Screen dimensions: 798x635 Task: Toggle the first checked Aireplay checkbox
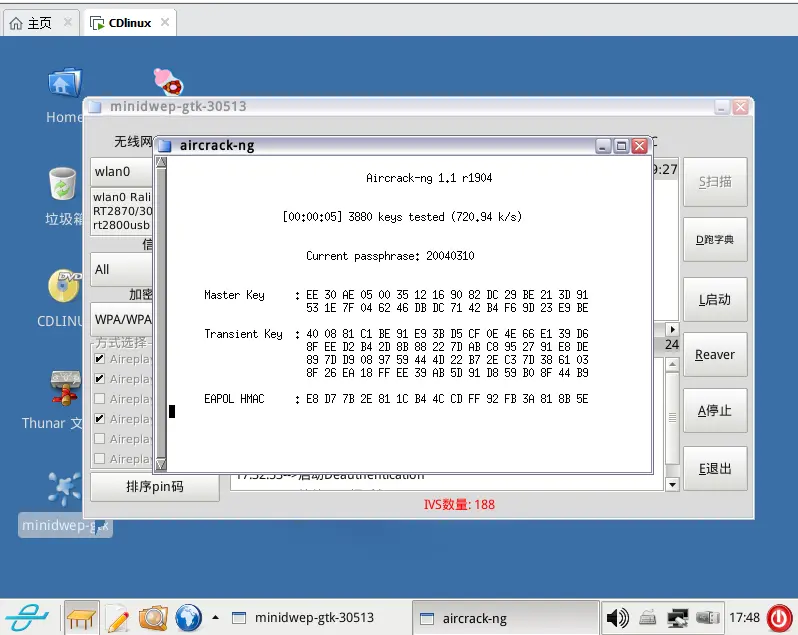click(x=100, y=359)
